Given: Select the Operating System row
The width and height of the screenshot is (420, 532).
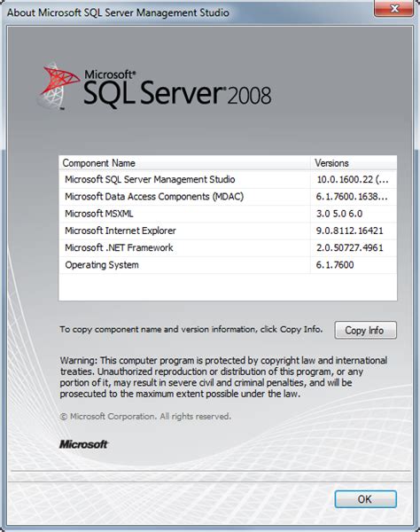Looking at the screenshot, I should 228,264.
